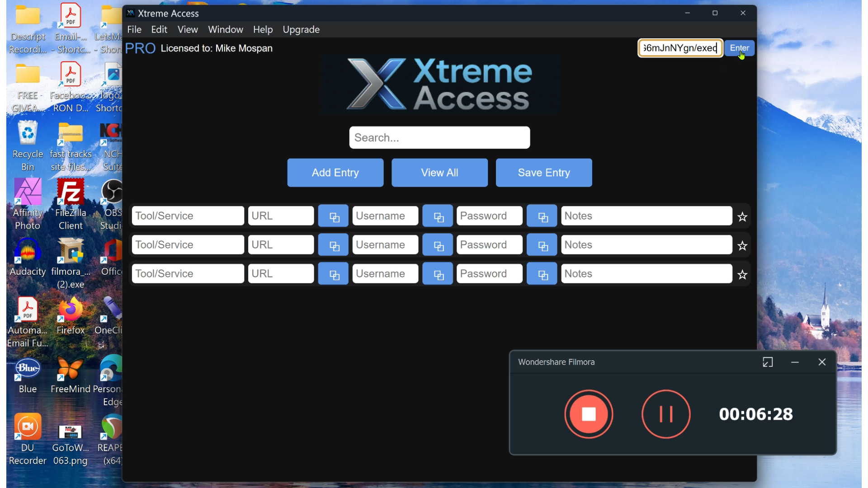Screen dimensions: 868x488
Task: Select the Automa... Email Fu... PDF icon
Action: 28,322
